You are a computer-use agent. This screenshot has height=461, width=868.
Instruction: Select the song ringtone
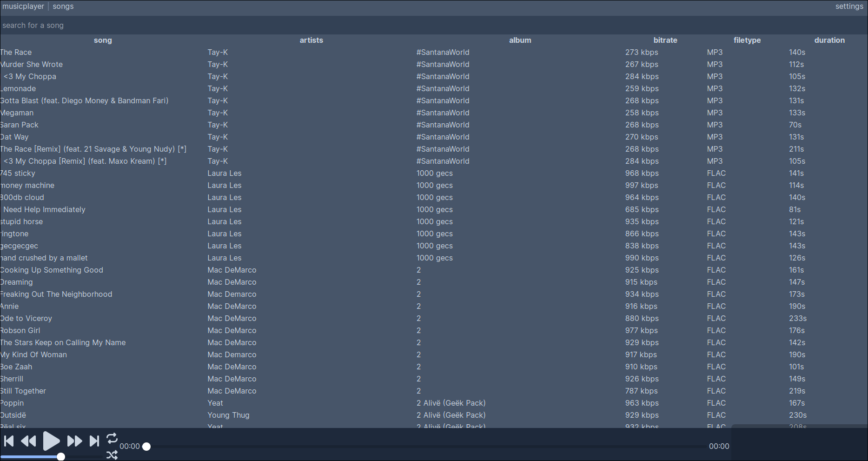click(14, 234)
